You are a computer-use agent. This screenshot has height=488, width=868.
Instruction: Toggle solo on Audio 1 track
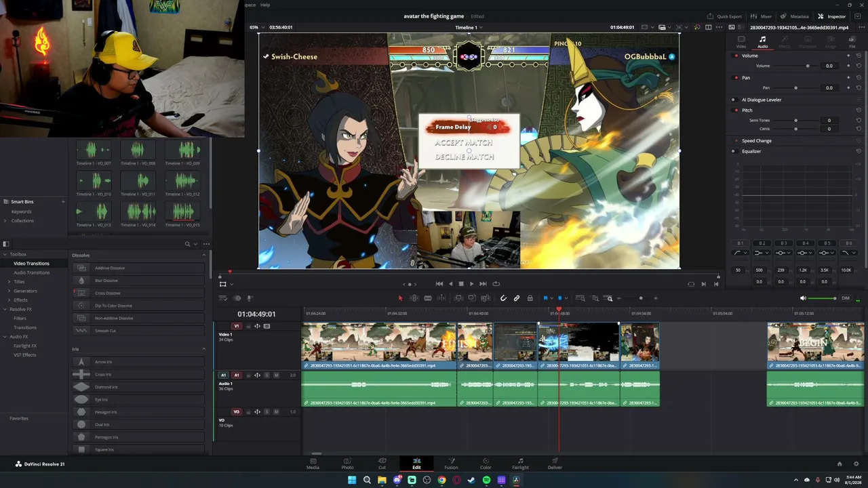267,375
